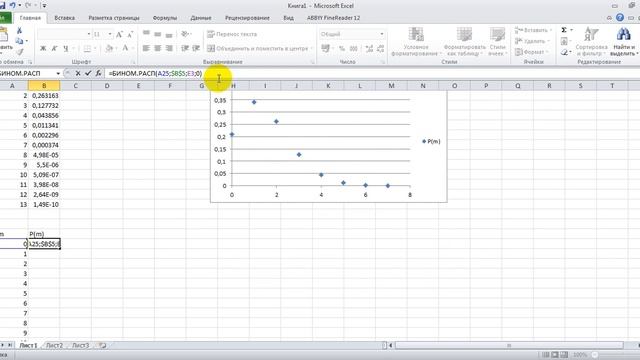640x360 pixels.
Task: Click the Стили ячеек button
Action: coord(498,42)
